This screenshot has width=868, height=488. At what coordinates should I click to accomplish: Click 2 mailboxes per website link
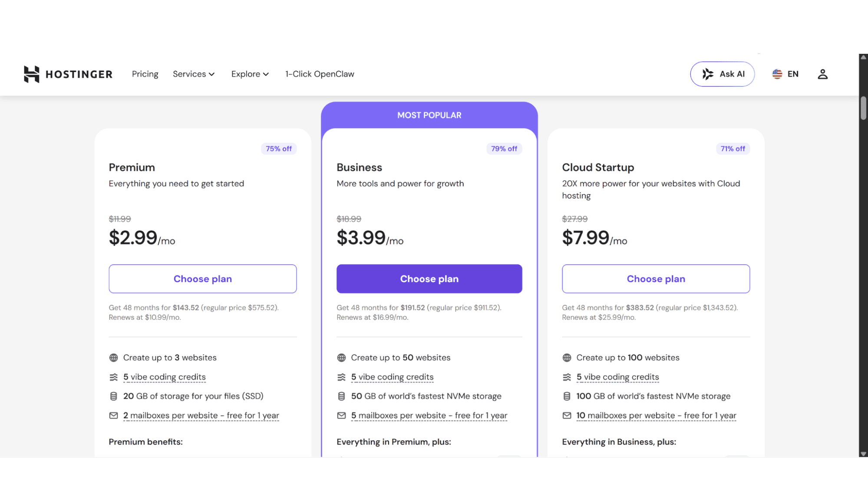click(201, 416)
